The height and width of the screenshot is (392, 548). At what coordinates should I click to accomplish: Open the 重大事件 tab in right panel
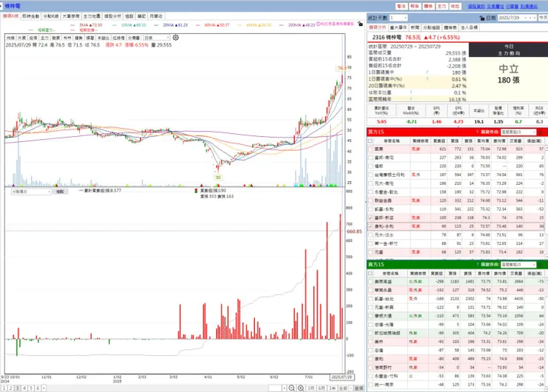coord(398,27)
